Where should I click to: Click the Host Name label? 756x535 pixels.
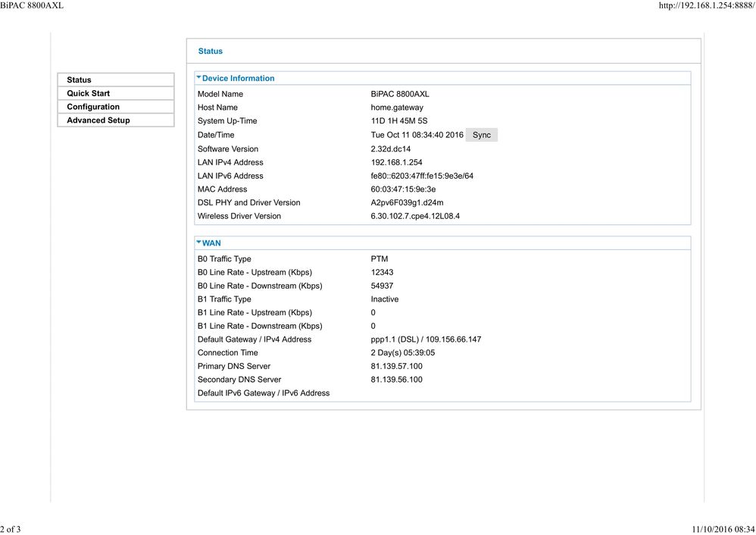(217, 108)
